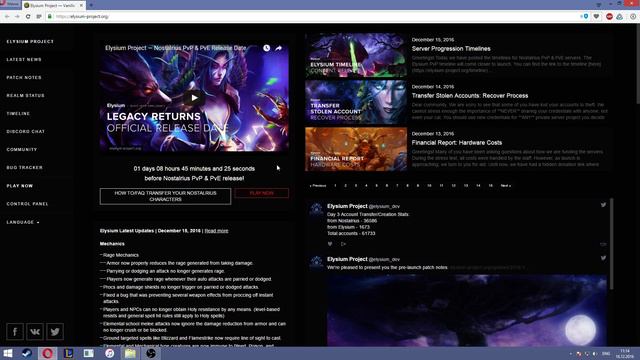Click How To/FAQ Transfer Nostalrius Characters button

tap(165, 196)
